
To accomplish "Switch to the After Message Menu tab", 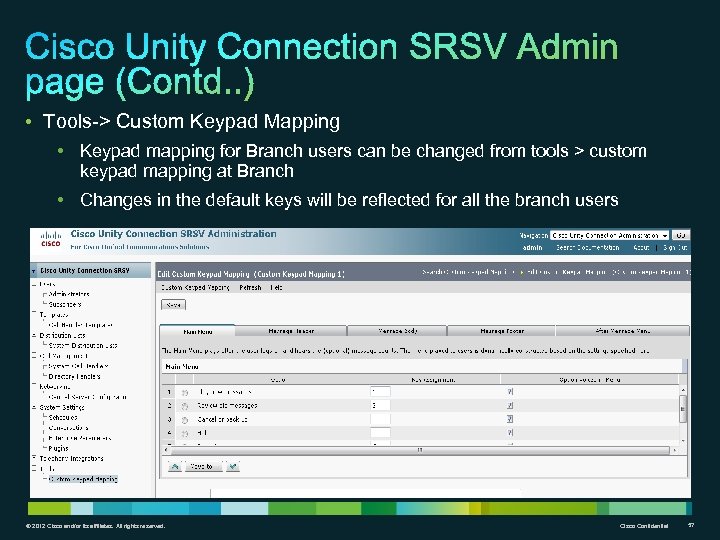I will 623,331.
